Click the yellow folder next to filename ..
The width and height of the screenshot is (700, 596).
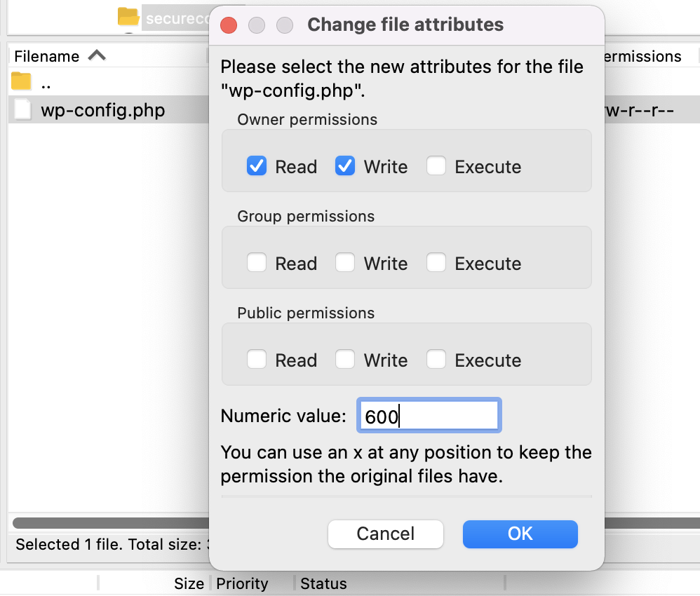20,81
